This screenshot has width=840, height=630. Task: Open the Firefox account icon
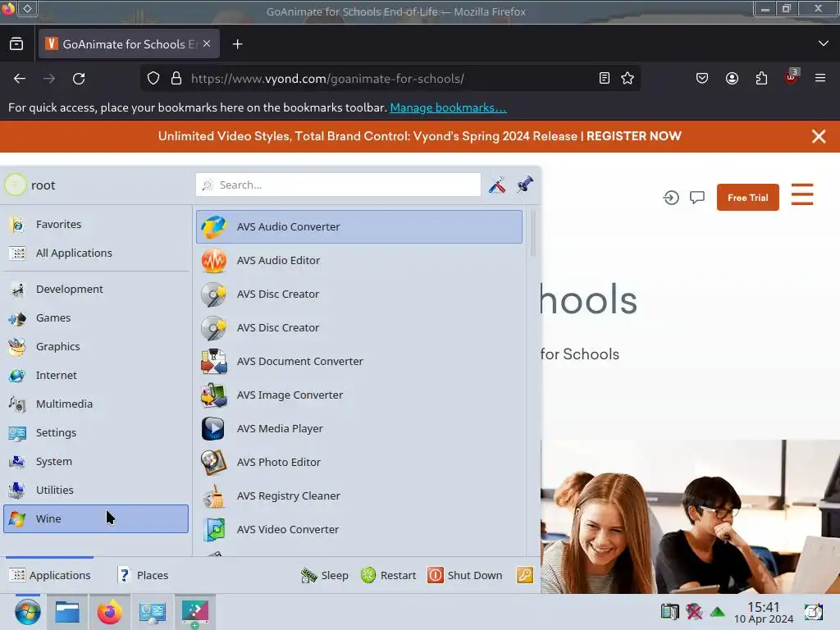[x=732, y=78]
